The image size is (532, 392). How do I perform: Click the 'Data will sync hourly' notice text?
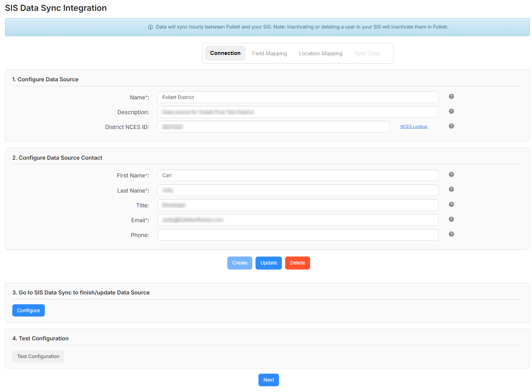[302, 27]
